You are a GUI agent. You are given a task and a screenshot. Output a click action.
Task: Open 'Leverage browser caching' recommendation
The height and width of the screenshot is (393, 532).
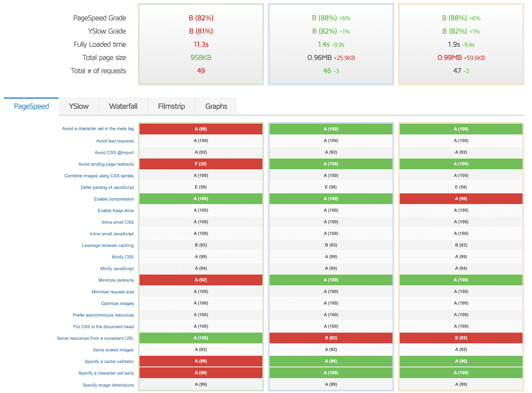[108, 246]
